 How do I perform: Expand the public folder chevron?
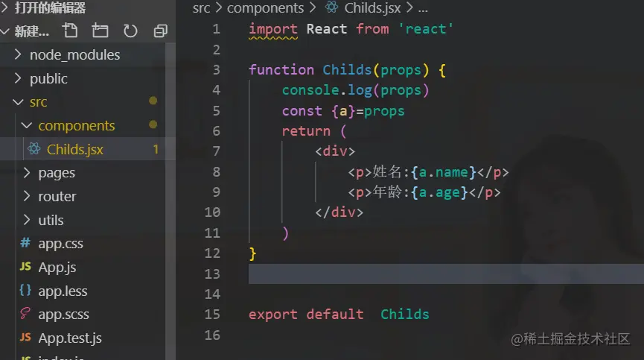click(x=18, y=78)
